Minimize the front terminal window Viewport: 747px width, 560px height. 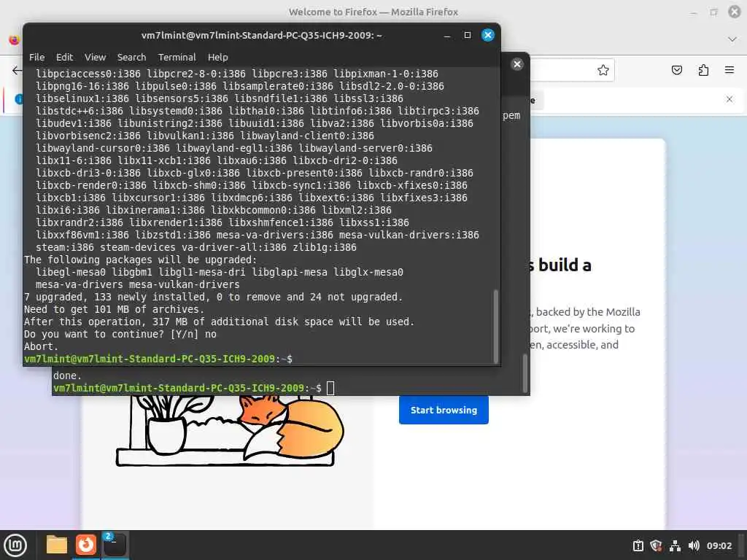coord(447,35)
